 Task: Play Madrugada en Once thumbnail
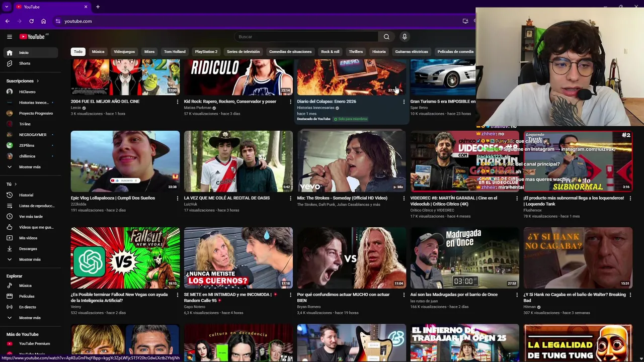(x=464, y=258)
